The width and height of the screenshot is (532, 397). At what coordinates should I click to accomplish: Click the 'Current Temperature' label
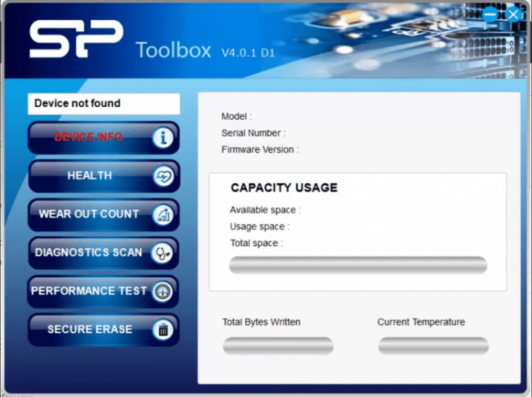click(421, 322)
